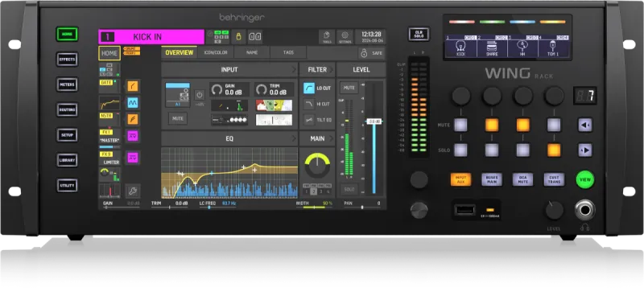Tap the headphones icon under the jack
This screenshot has width=644, height=292.
585,227
